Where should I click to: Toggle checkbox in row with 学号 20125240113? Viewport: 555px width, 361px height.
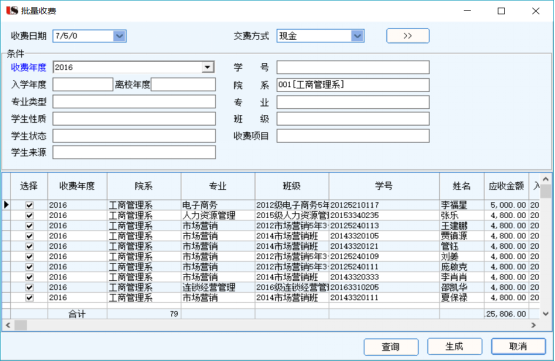coord(29,225)
